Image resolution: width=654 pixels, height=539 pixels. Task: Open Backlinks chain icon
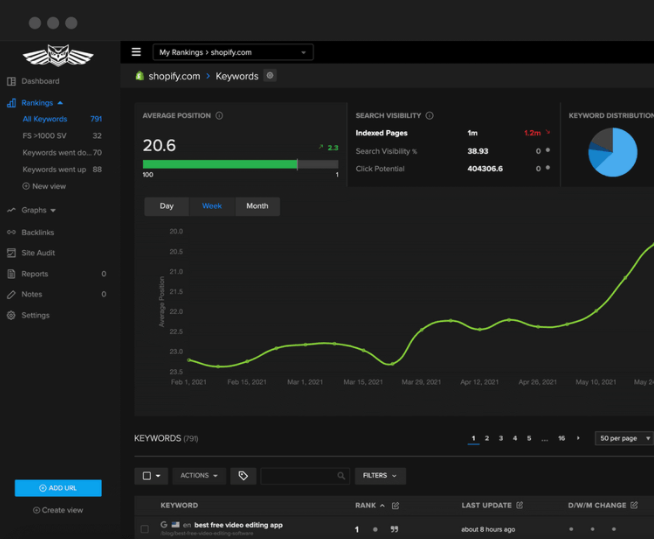[11, 232]
